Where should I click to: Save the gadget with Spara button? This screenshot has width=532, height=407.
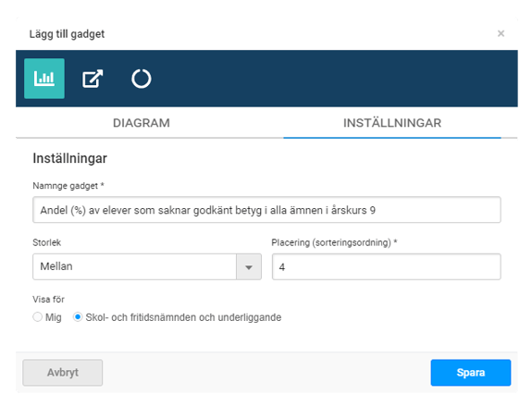471,373
